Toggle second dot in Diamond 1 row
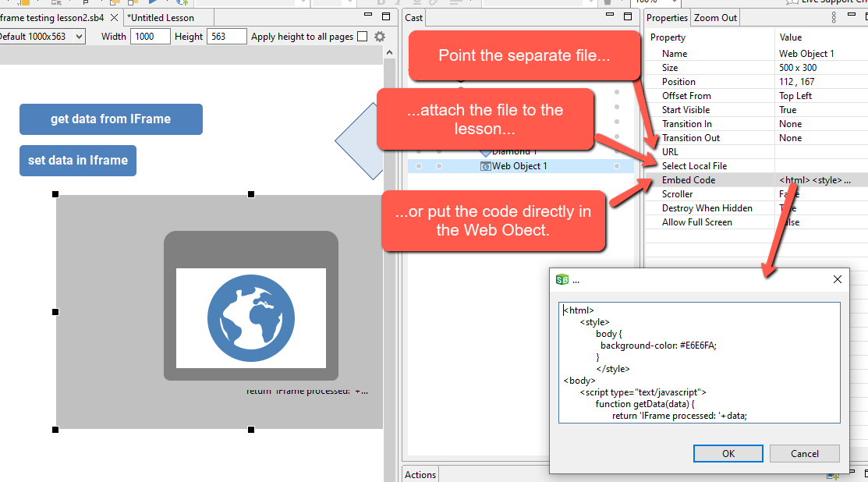This screenshot has width=868, height=482. [x=439, y=151]
